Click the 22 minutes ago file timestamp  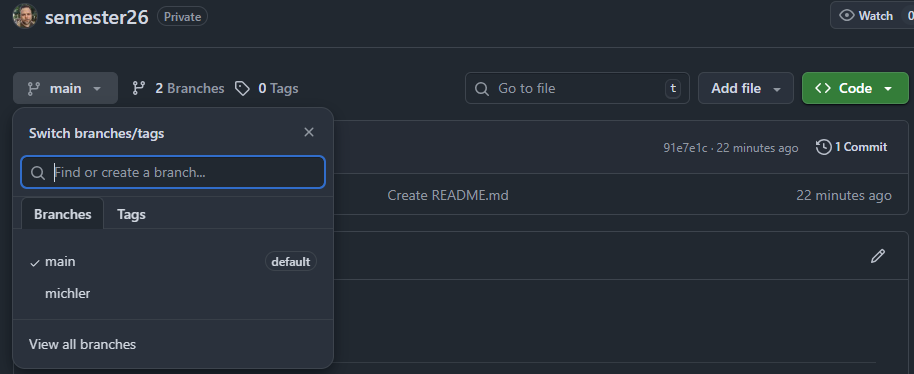click(x=843, y=195)
